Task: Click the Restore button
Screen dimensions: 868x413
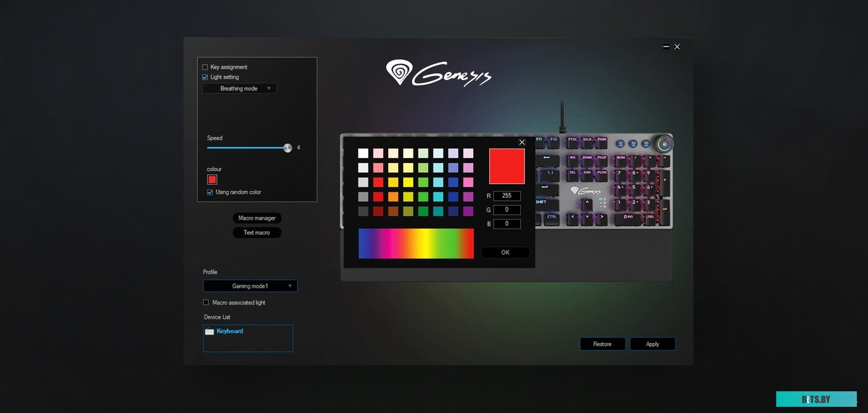Action: tap(603, 344)
